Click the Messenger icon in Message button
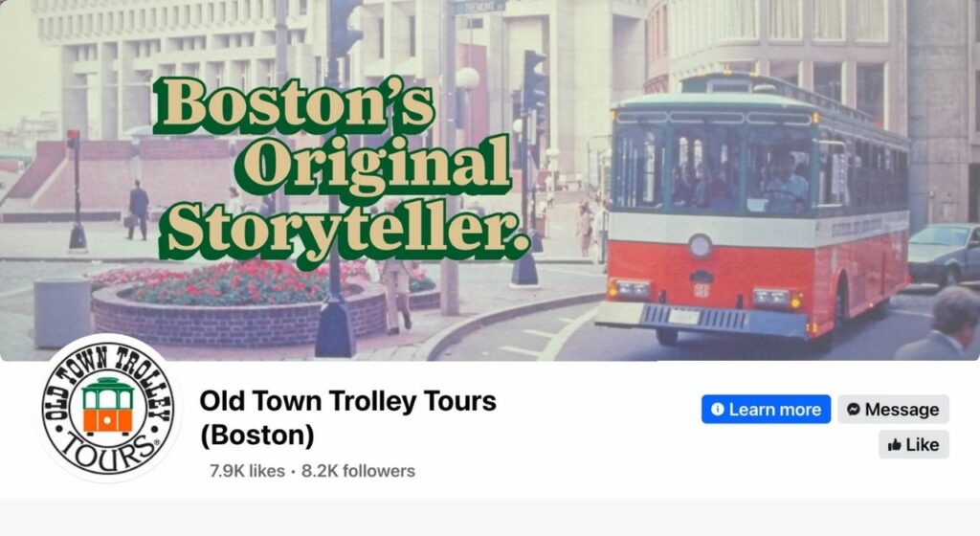This screenshot has width=980, height=536. (853, 410)
